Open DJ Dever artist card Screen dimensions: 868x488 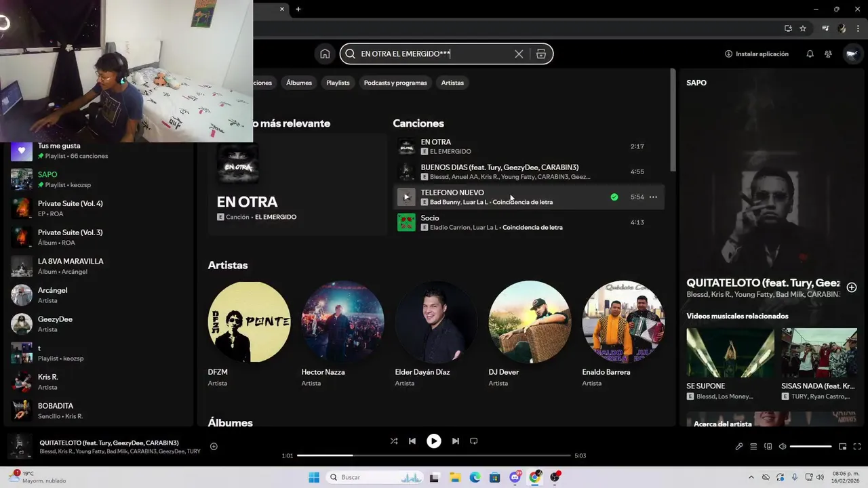coord(530,334)
